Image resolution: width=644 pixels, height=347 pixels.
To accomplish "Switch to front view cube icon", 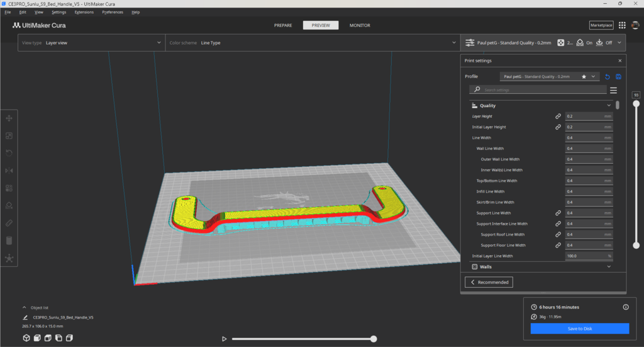I will pyautogui.click(x=37, y=338).
